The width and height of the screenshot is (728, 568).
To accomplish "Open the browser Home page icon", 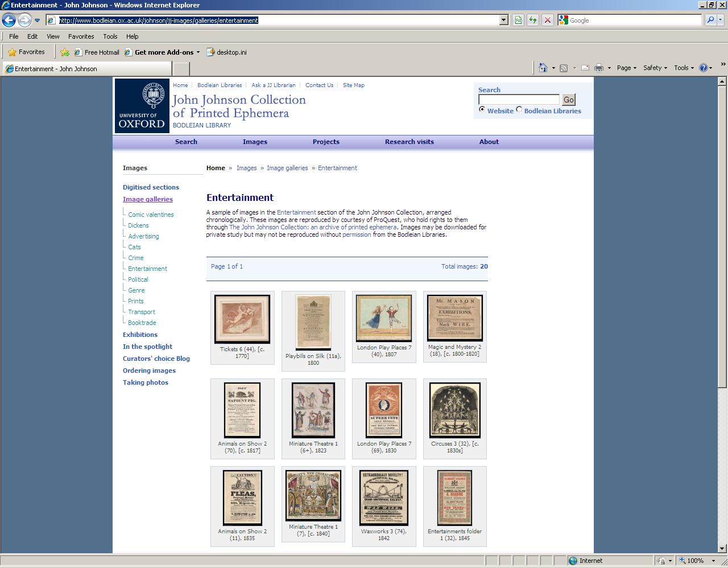I will tap(543, 67).
